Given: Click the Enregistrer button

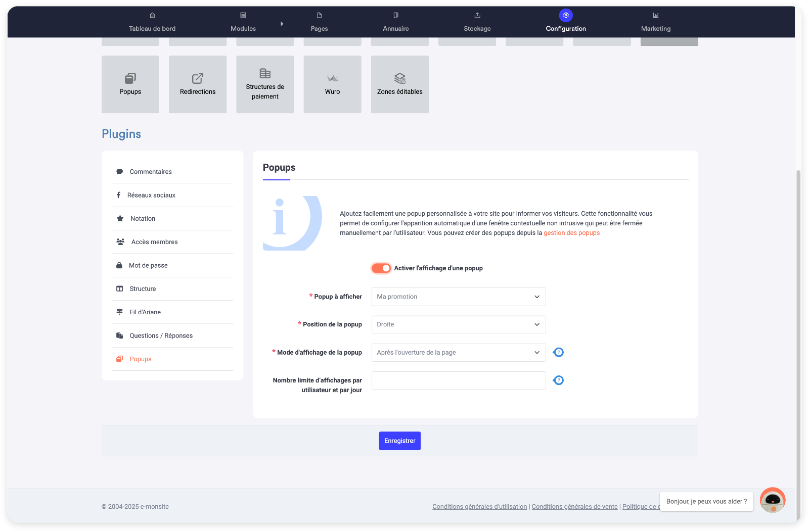Looking at the screenshot, I should click(x=400, y=441).
